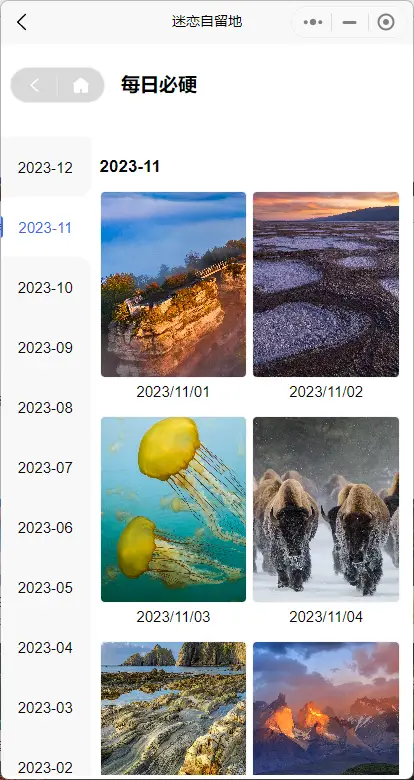Screen dimensions: 414x780
Task: Open the snowy bison photo
Action: pyautogui.click(x=326, y=509)
